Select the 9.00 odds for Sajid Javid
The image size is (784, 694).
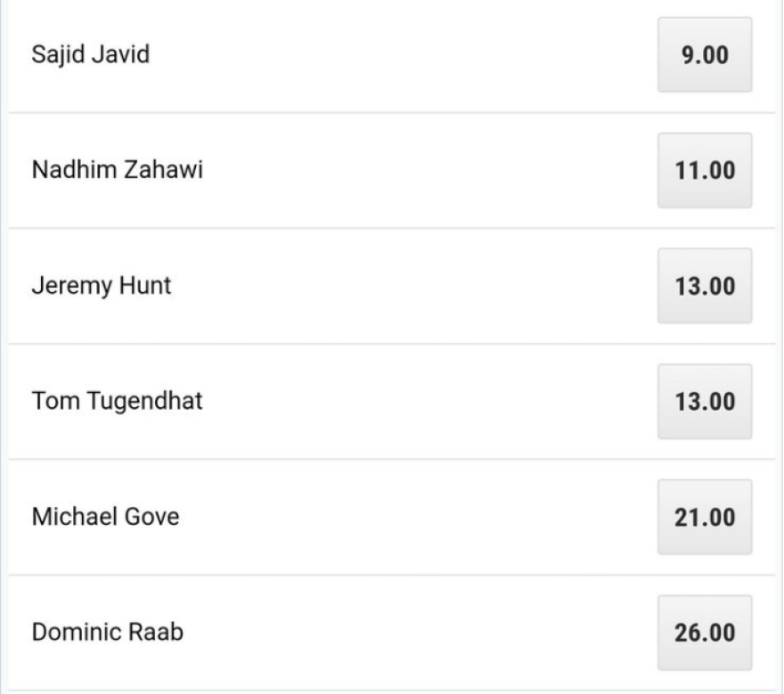[704, 54]
